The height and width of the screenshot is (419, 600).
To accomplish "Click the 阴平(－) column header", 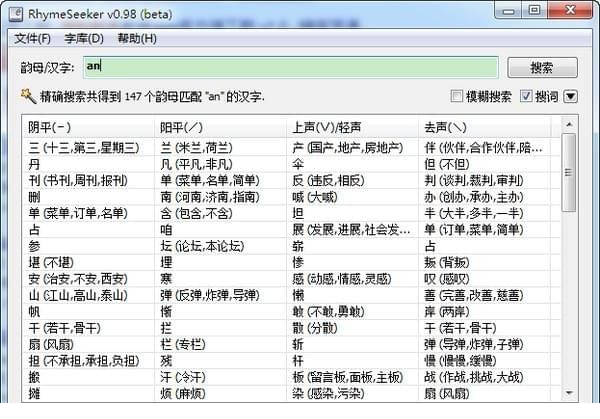I will point(88,127).
